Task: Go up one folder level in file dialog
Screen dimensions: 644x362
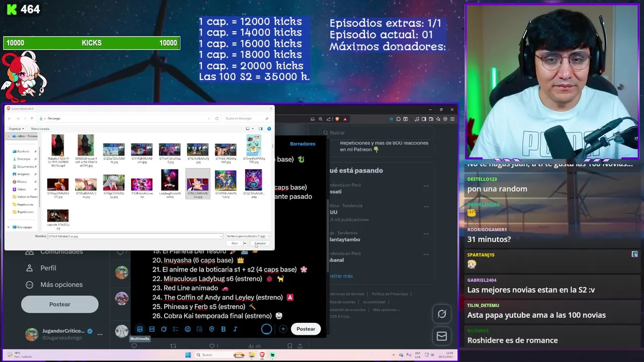Action: coord(32,119)
